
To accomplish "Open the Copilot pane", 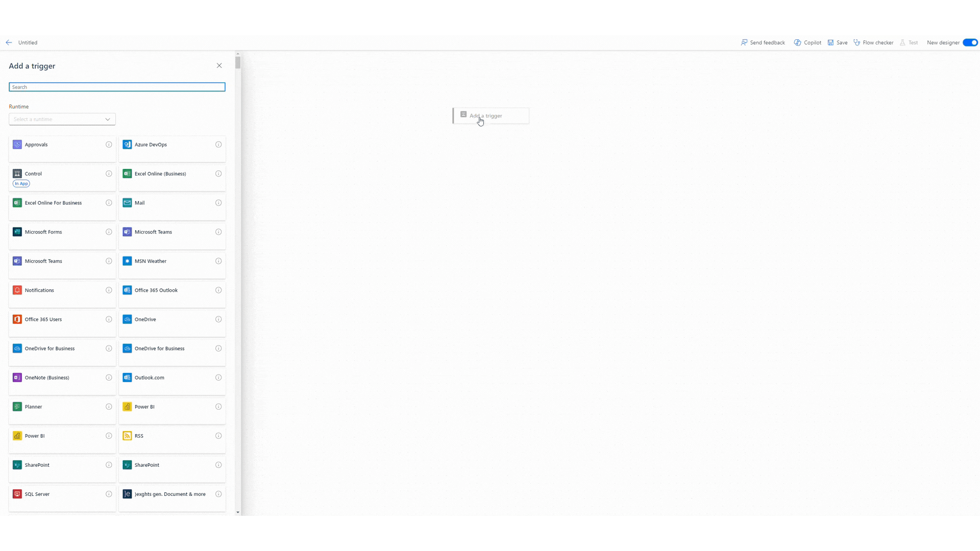I will (807, 42).
